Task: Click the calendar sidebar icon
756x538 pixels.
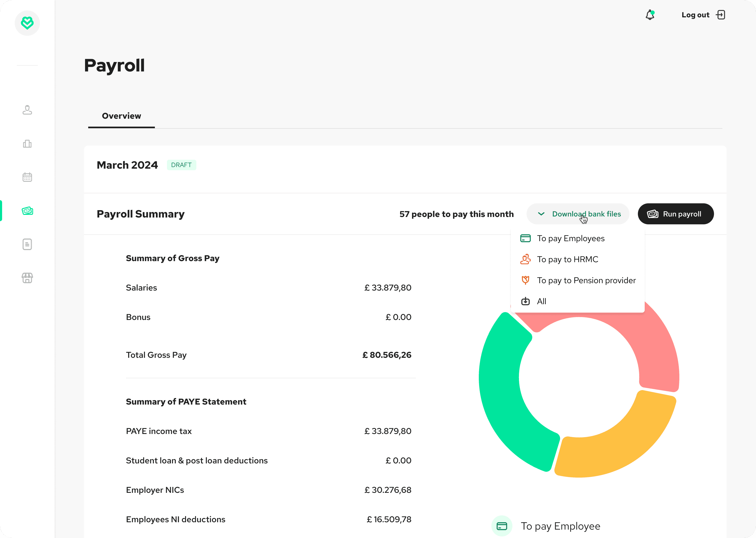Action: 27,178
